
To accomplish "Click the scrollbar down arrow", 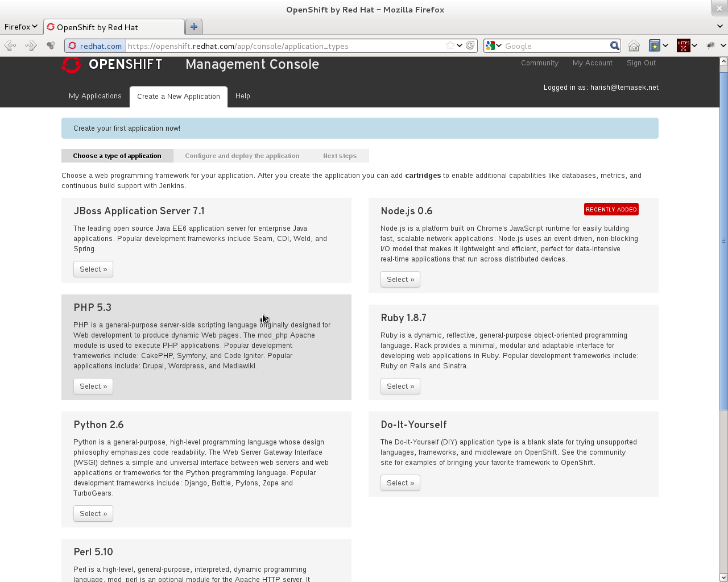I will click(723, 577).
